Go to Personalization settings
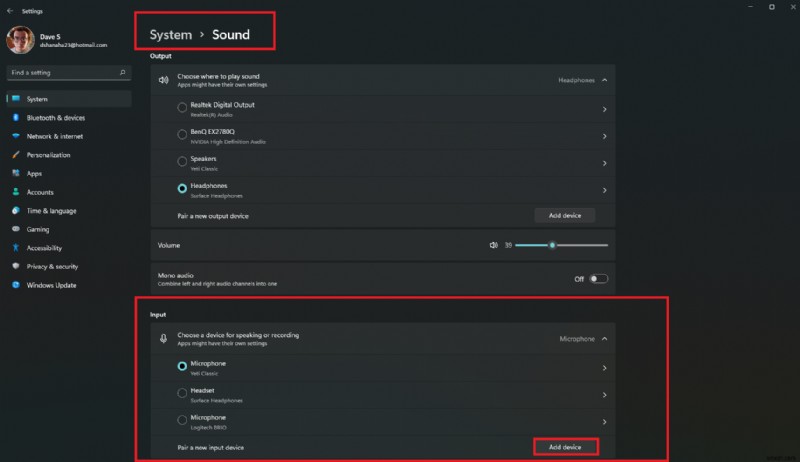Screen dimensions: 800x462 (x=69, y=155)
